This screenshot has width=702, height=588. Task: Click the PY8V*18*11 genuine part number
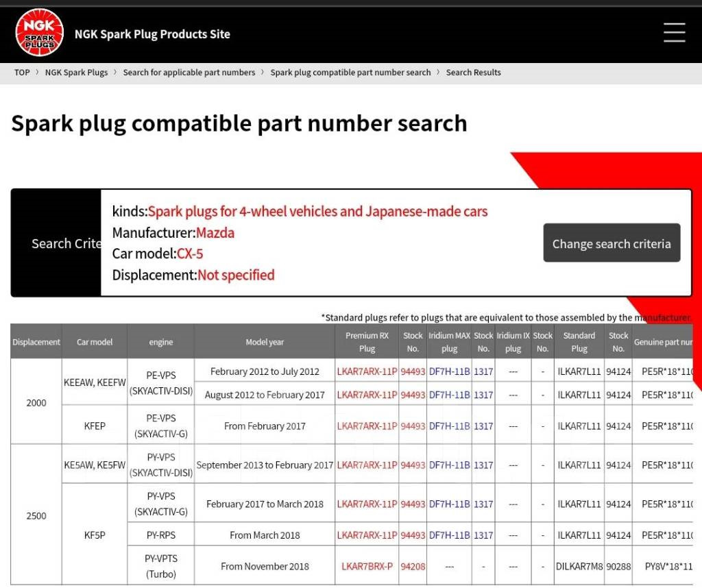pyautogui.click(x=669, y=566)
